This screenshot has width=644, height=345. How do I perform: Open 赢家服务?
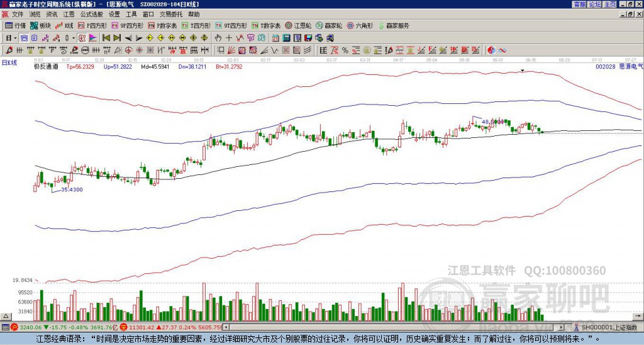[394, 25]
